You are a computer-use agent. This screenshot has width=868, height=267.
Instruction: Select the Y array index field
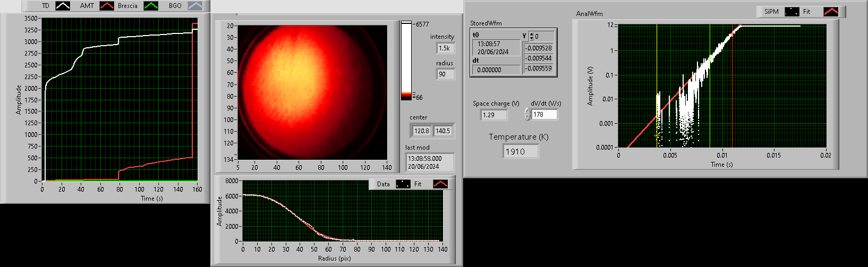pos(543,37)
